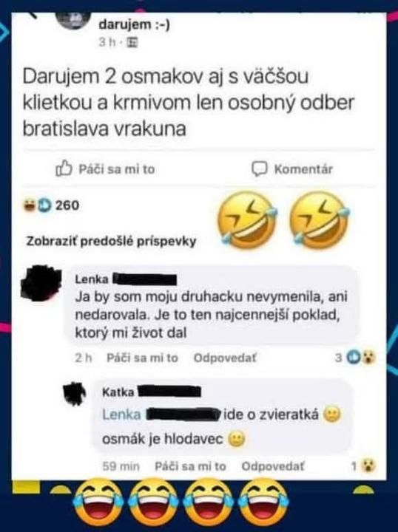Open the 59 min timestamp on Katka's reply
The image size is (398, 532).
pyautogui.click(x=121, y=466)
